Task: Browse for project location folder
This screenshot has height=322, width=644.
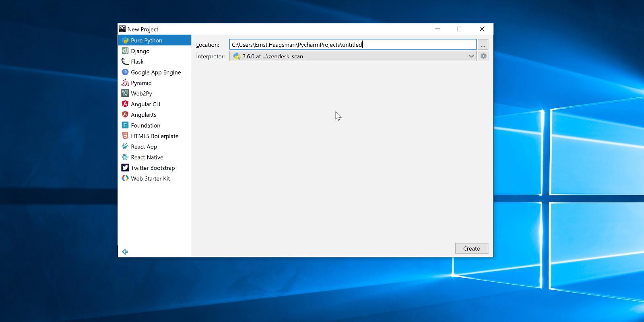Action: [x=483, y=45]
